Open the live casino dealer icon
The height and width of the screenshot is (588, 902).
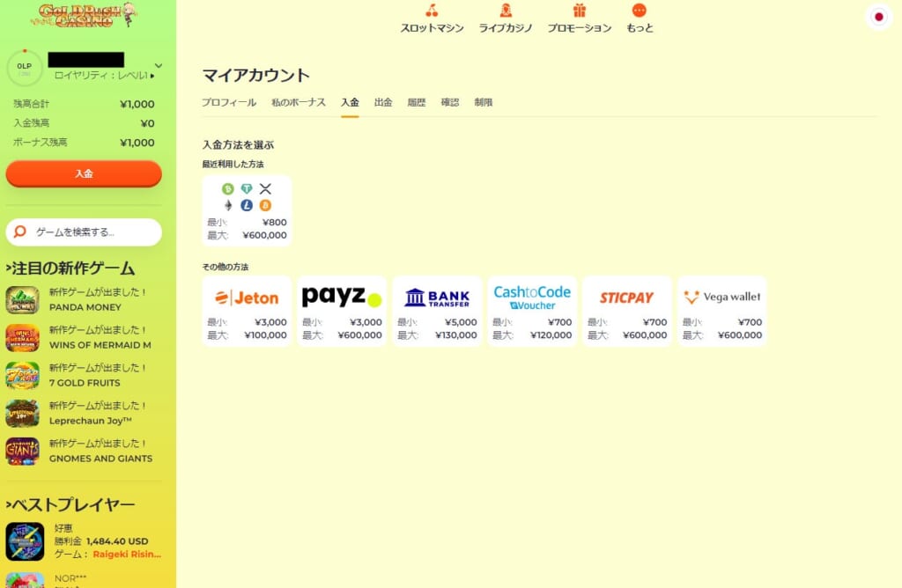pos(506,11)
